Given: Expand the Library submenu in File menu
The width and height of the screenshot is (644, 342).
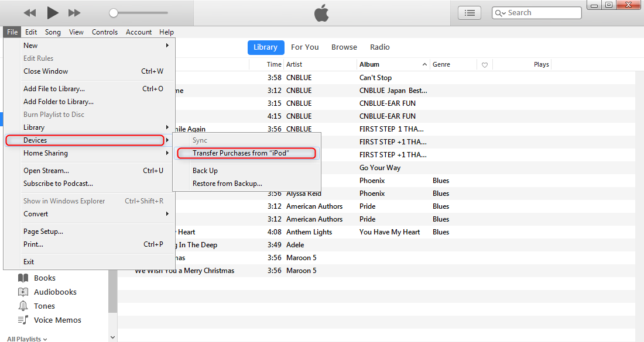Looking at the screenshot, I should [x=90, y=127].
